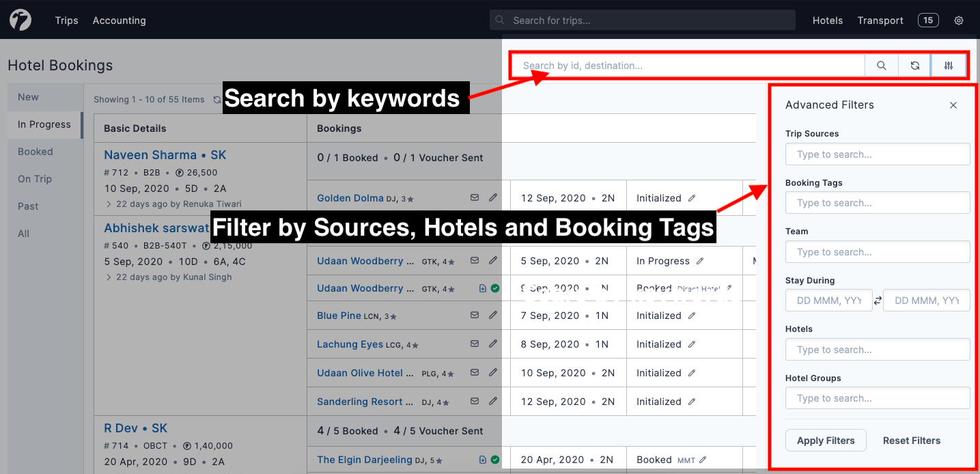Click the search magnifier in the bookings search bar
Image resolution: width=980 pixels, height=474 pixels.
[x=881, y=65]
